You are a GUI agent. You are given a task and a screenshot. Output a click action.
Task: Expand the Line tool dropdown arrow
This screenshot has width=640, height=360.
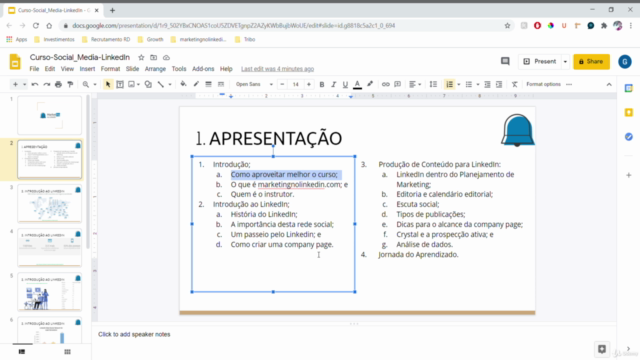click(x=170, y=84)
